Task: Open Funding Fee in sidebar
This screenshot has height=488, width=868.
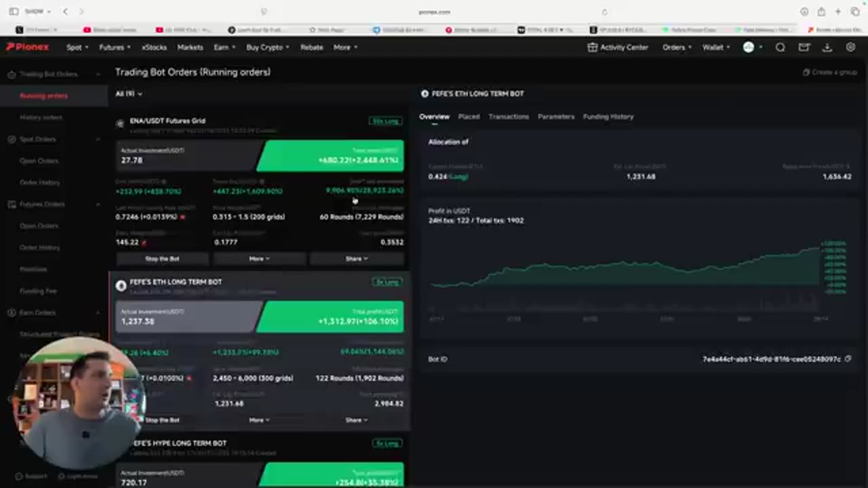Action: coord(38,291)
